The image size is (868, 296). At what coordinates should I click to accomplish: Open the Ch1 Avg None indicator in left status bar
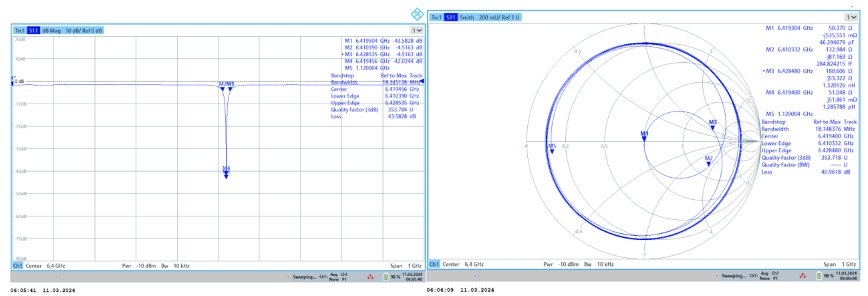333,275
